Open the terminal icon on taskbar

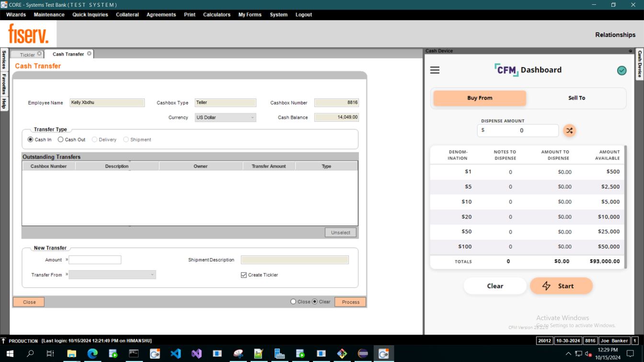[134, 354]
